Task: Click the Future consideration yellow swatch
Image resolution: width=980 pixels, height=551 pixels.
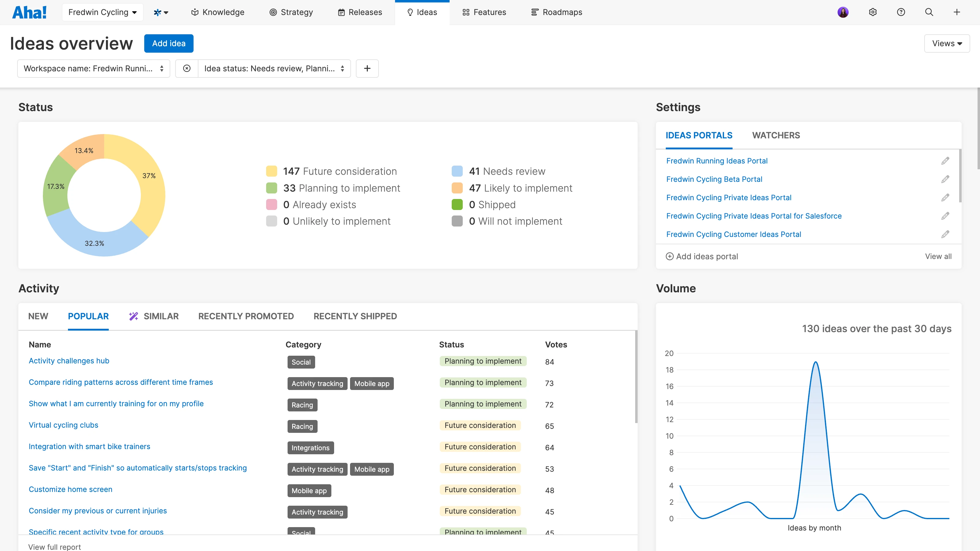Action: pyautogui.click(x=271, y=171)
